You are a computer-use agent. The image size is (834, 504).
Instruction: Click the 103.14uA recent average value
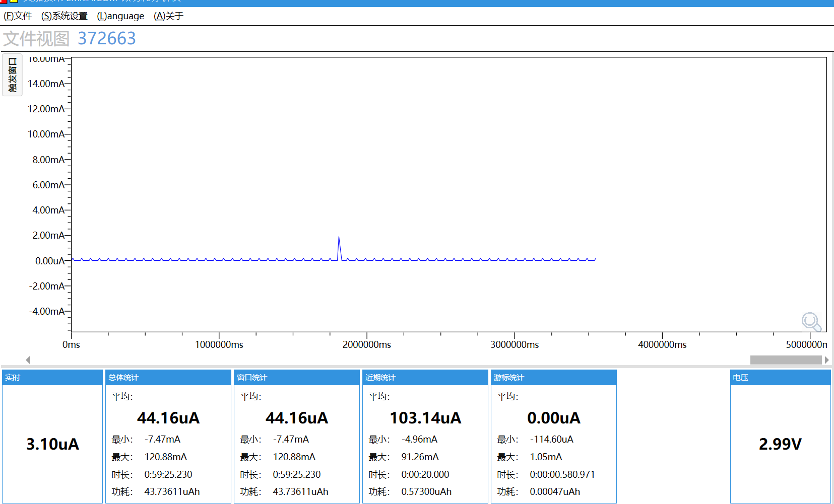(425, 418)
